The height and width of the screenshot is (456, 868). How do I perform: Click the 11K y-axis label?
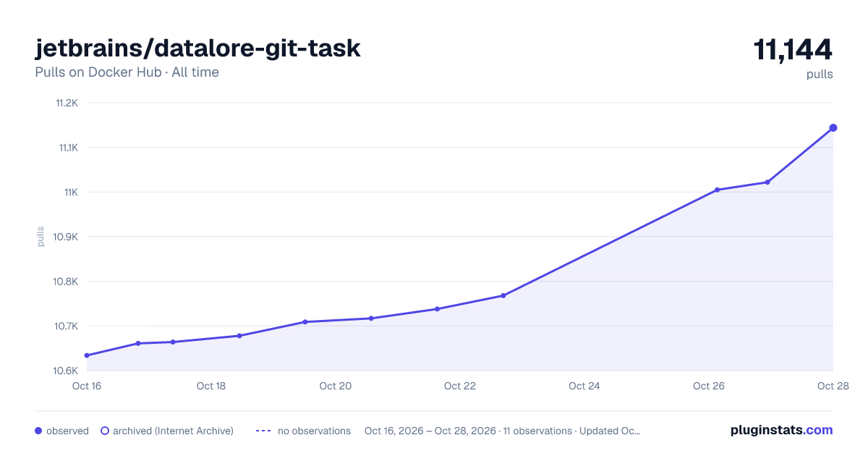[70, 192]
